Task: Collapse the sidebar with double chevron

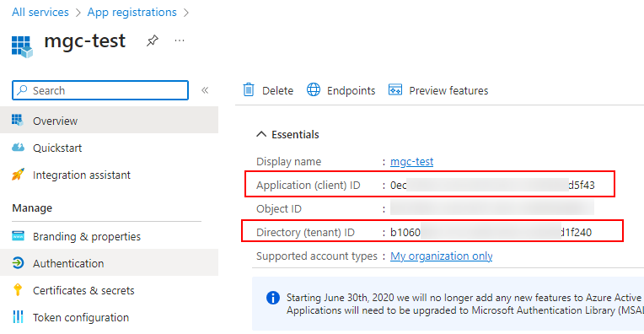Action: pos(205,90)
